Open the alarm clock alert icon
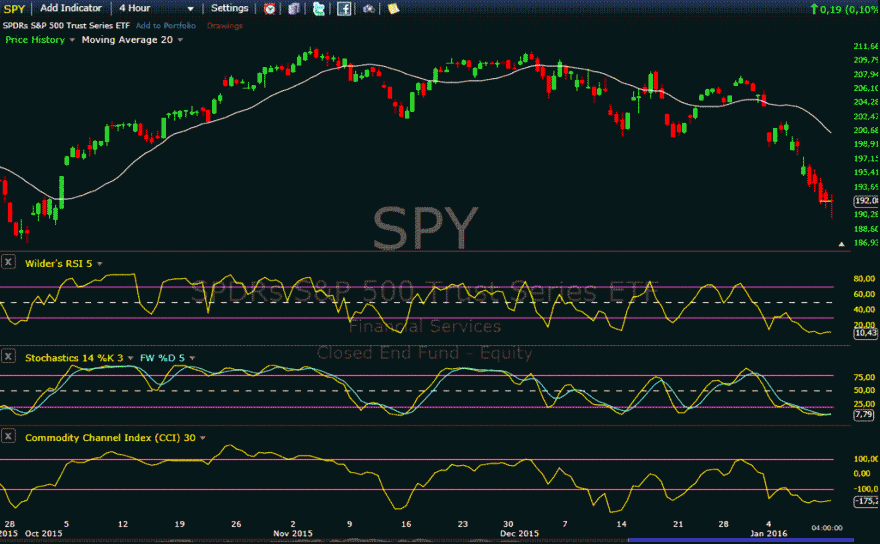The width and height of the screenshot is (880, 544). pos(269,8)
